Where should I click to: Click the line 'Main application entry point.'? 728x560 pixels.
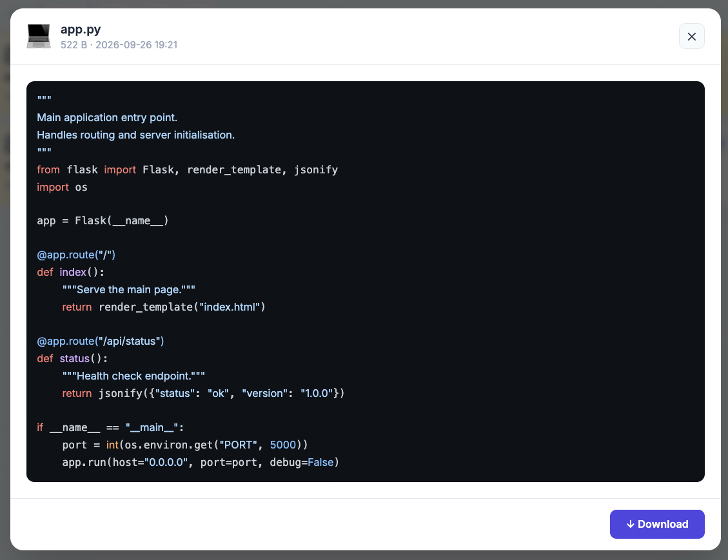pyautogui.click(x=107, y=117)
